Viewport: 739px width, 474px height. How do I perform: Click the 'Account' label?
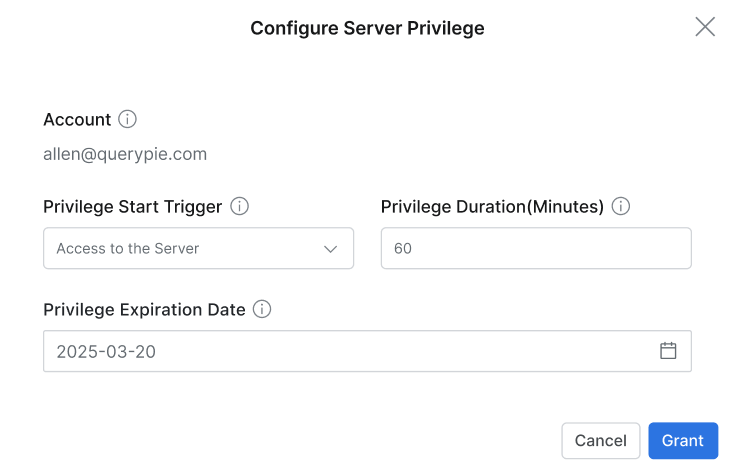click(x=77, y=119)
